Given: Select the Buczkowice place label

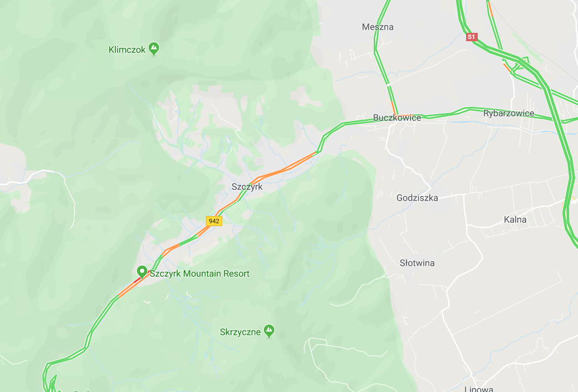Looking at the screenshot, I should coord(397,117).
